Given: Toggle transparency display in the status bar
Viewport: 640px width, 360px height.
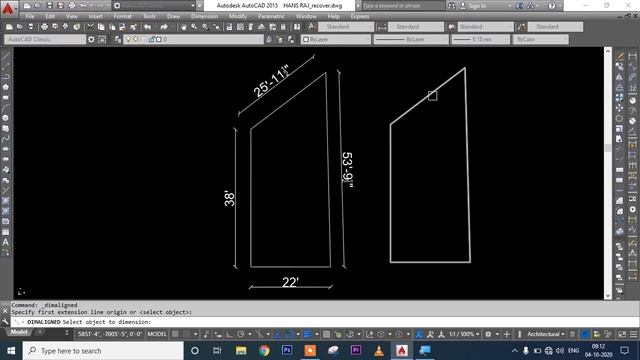Looking at the screenshot, I should click(x=327, y=334).
